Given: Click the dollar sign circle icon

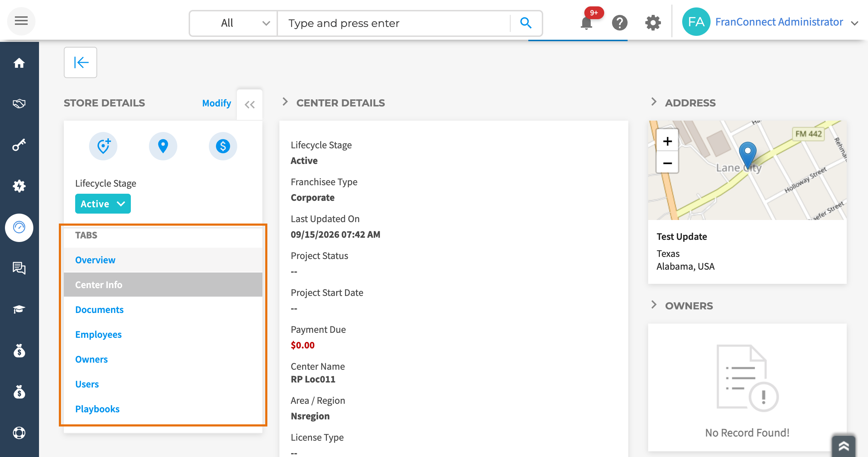Looking at the screenshot, I should 223,146.
